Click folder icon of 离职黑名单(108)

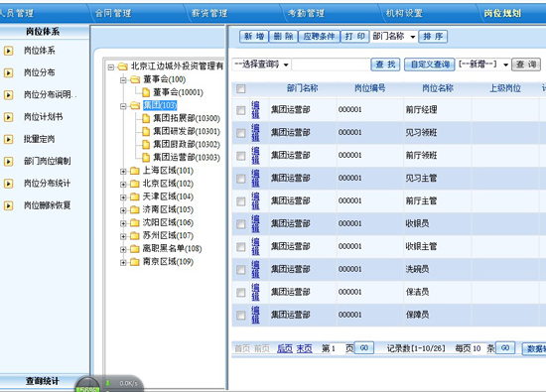(135, 249)
